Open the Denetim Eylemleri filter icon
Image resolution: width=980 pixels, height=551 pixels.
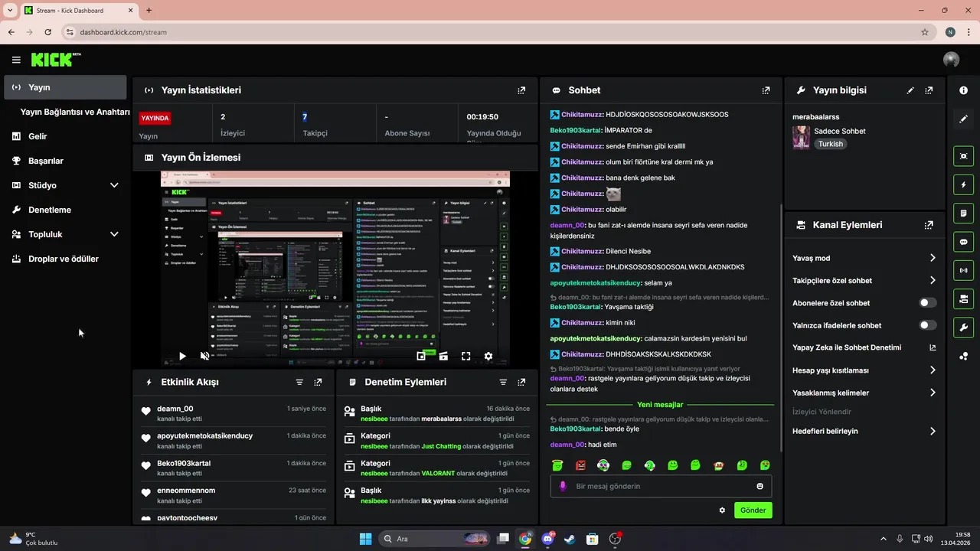point(503,382)
